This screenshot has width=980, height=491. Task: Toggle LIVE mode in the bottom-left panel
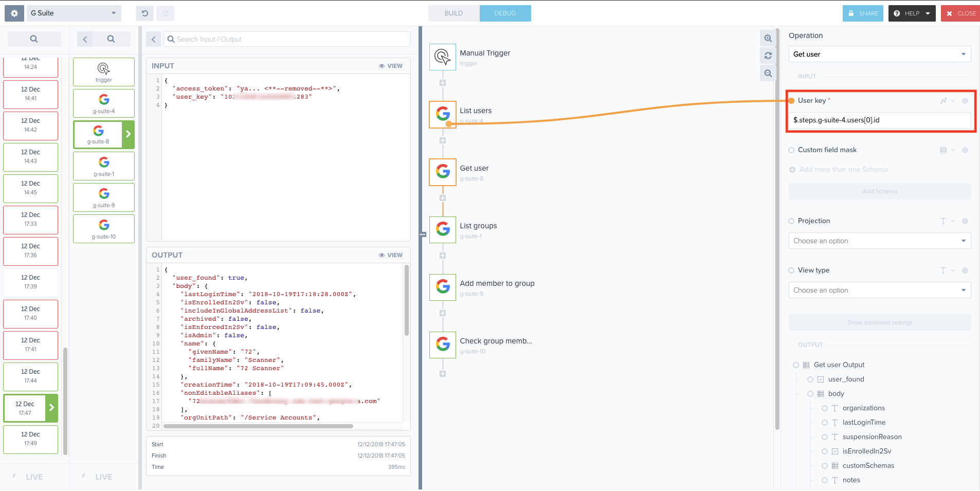click(34, 477)
